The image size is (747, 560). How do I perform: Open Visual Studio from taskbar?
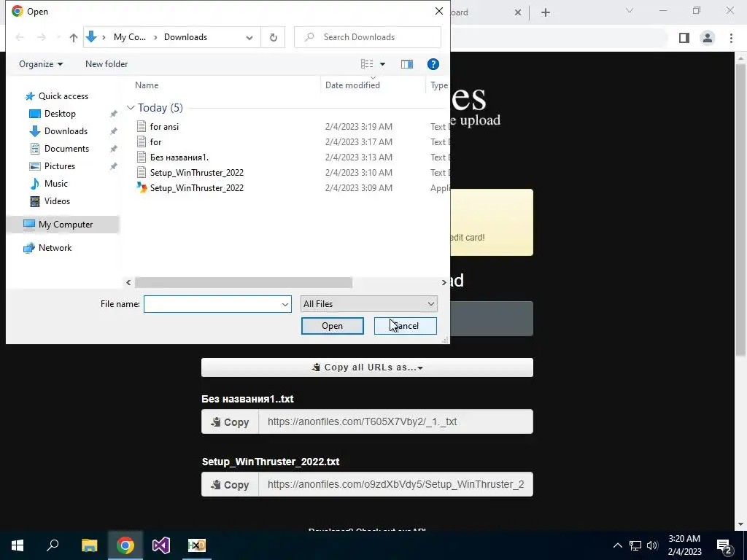coord(161,545)
